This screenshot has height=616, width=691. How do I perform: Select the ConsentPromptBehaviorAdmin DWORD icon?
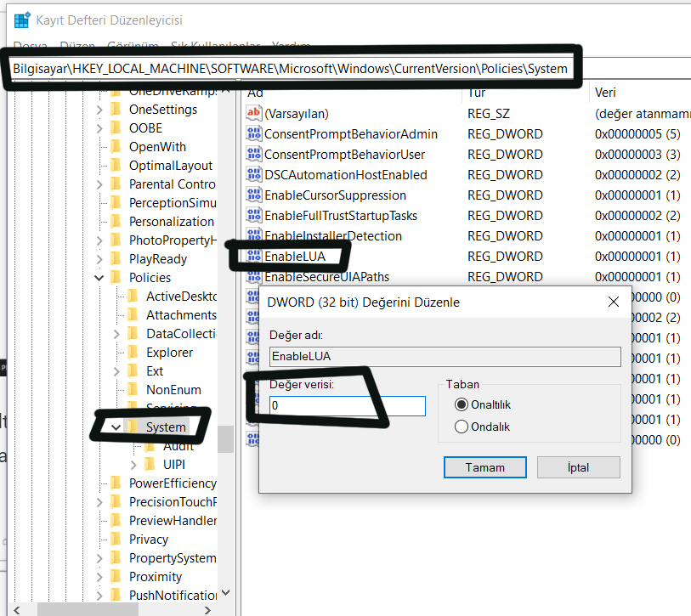tap(253, 134)
